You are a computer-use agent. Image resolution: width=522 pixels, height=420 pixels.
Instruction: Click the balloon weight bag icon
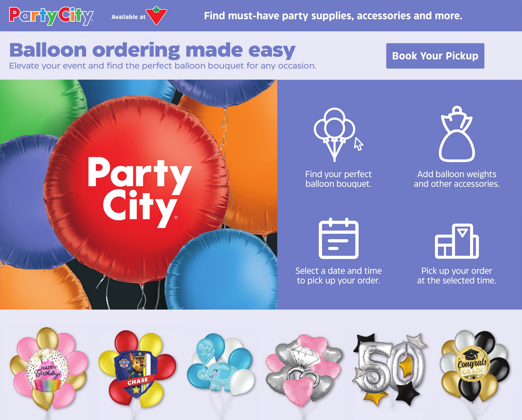pos(457,134)
